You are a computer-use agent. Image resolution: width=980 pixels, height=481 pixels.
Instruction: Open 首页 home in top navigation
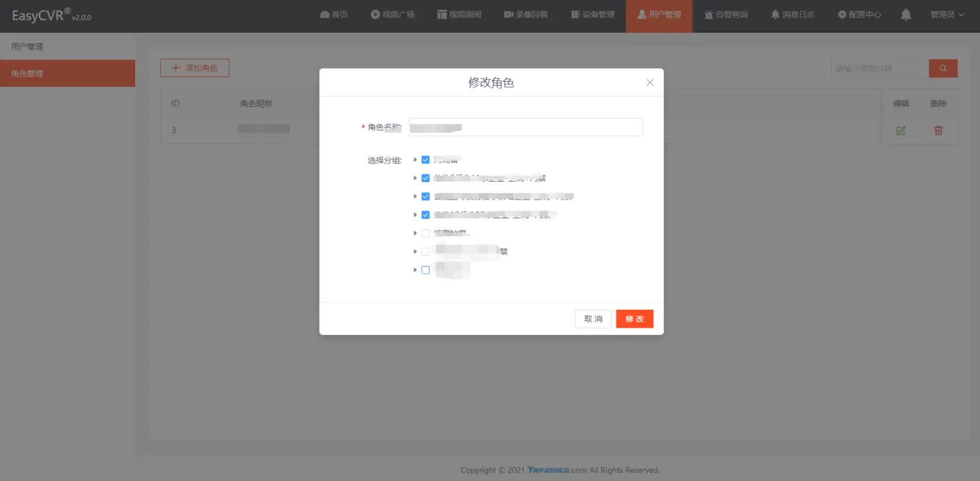pos(334,15)
